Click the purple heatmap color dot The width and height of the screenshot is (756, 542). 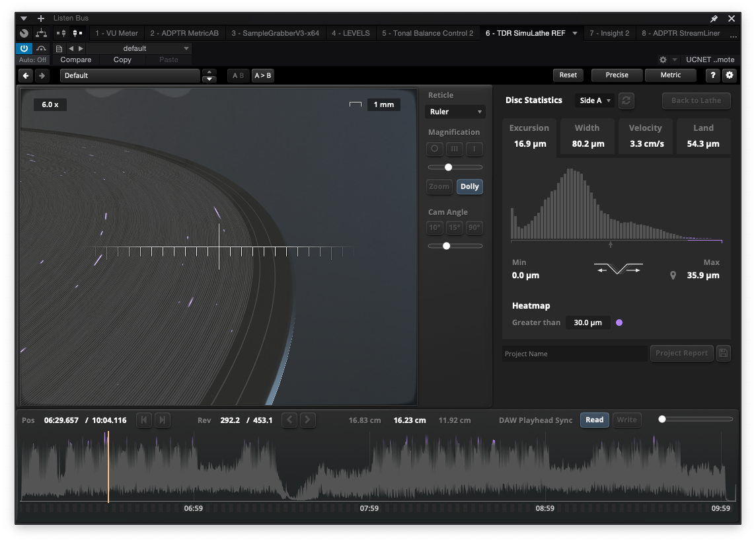pos(619,323)
